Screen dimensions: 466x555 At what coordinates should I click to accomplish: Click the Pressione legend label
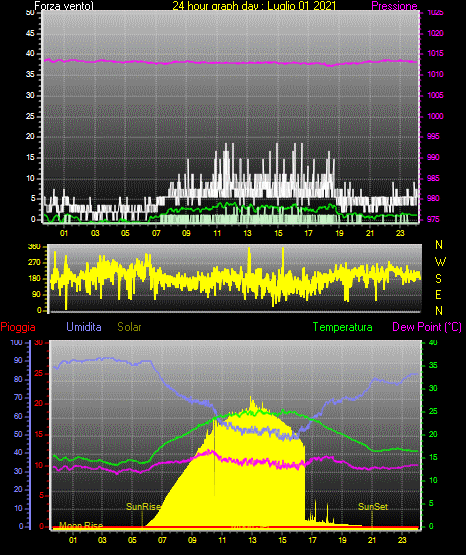tap(394, 6)
